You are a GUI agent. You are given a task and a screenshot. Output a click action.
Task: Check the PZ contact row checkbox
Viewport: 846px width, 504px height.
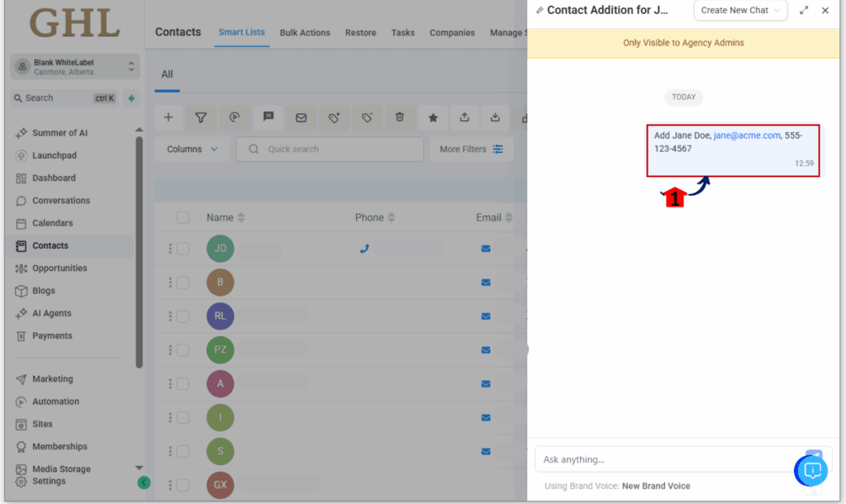click(183, 349)
